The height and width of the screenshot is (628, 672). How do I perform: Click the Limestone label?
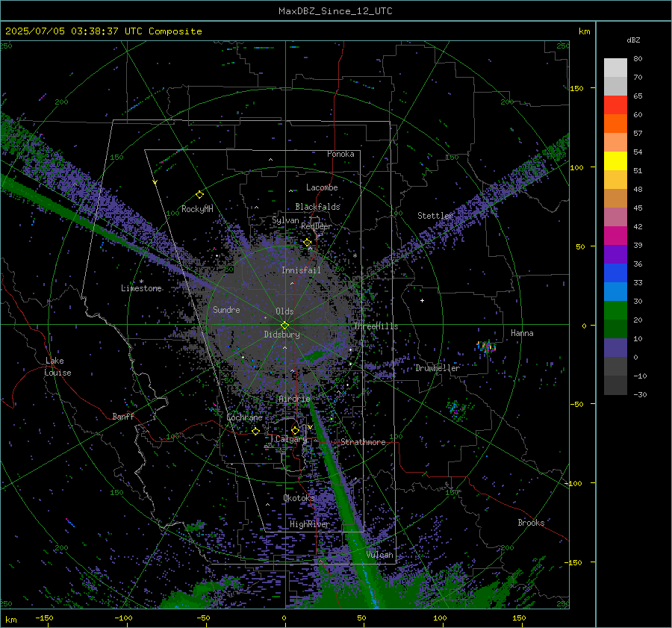coord(141,288)
